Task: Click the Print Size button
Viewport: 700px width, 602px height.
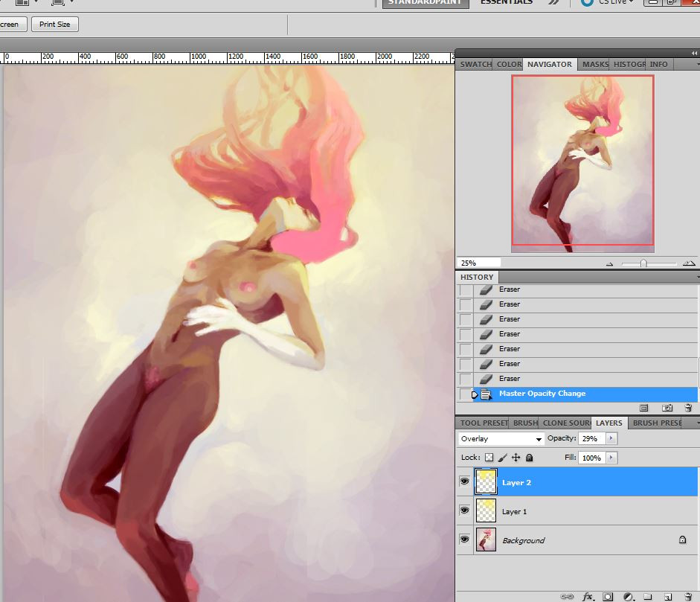Action: [x=55, y=24]
